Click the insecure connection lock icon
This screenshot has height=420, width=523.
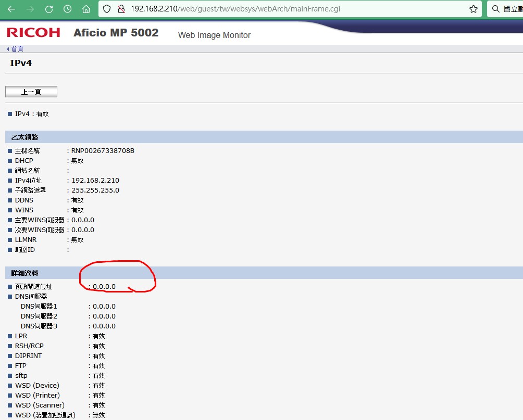[121, 9]
